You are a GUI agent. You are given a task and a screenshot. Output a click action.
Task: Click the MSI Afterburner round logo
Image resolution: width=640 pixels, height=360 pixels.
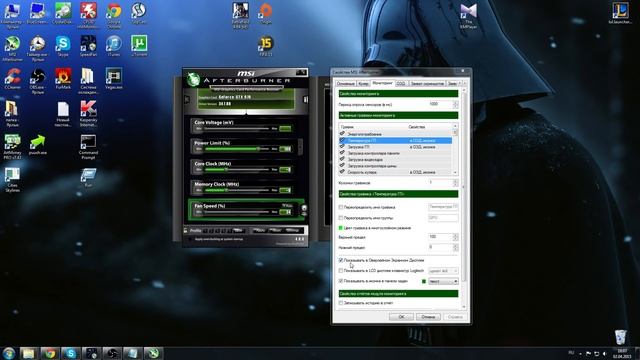coord(193,79)
